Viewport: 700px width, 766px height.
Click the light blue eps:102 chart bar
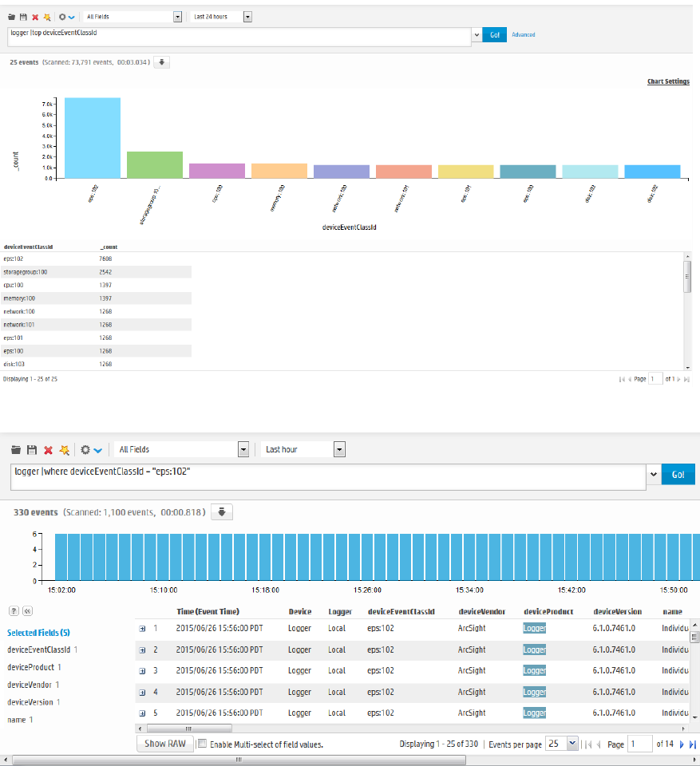[x=93, y=138]
